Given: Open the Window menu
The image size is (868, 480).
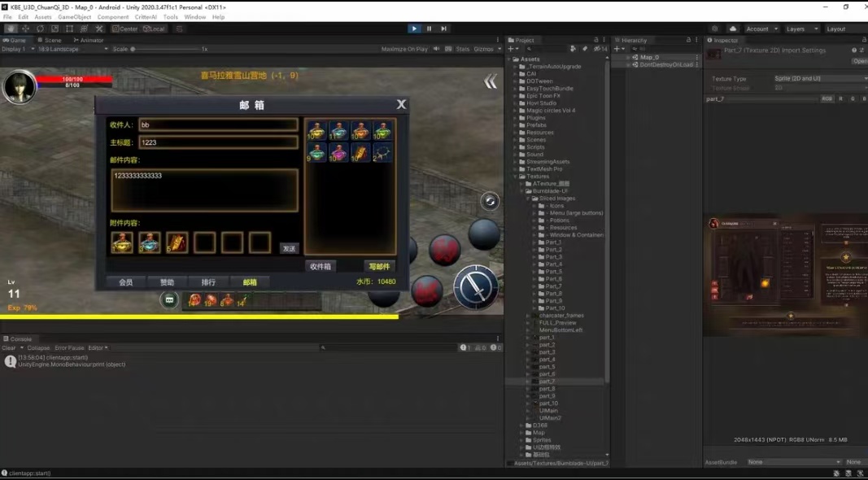Looking at the screenshot, I should click(195, 17).
